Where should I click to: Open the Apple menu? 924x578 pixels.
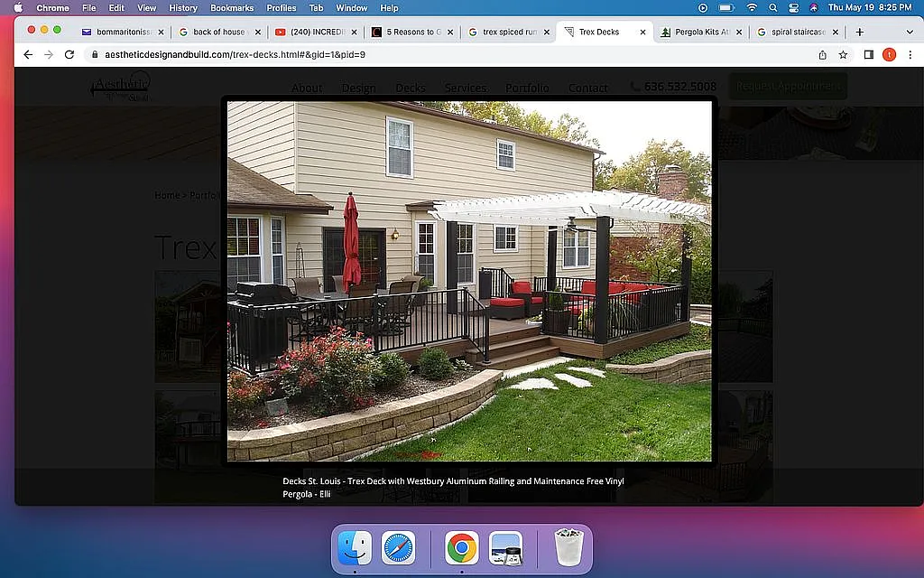(18, 7)
